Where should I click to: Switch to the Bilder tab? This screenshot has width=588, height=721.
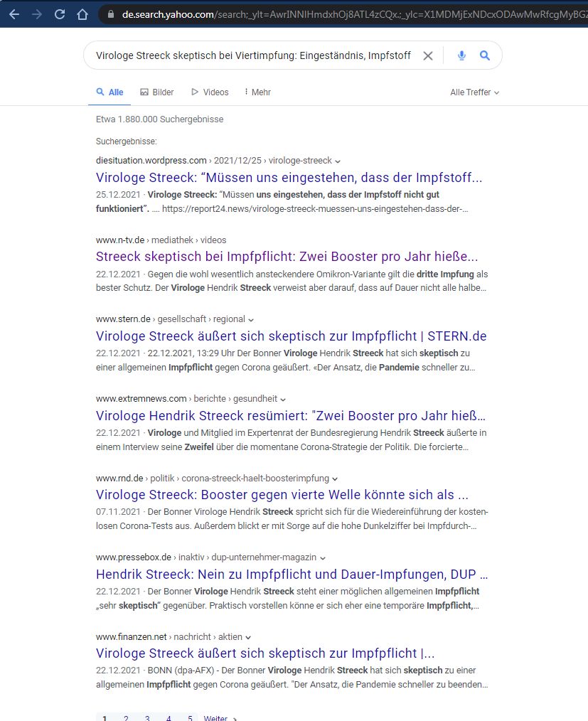tap(156, 92)
